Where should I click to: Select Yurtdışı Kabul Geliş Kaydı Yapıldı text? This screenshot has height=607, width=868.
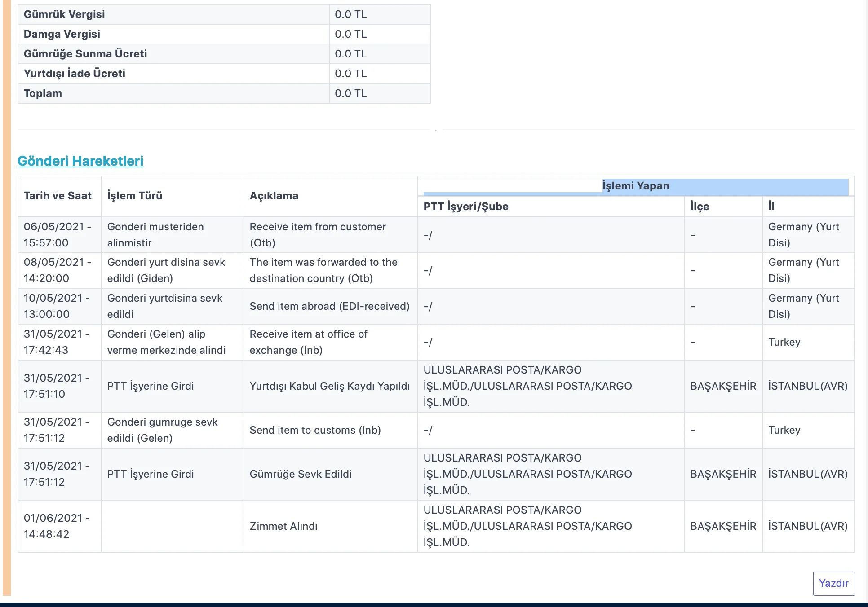(329, 386)
